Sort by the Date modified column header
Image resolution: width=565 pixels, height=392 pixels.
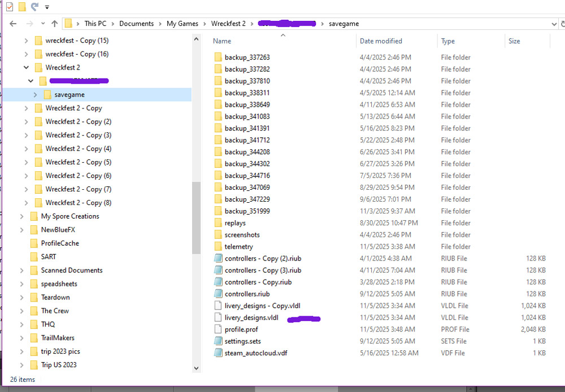(381, 41)
